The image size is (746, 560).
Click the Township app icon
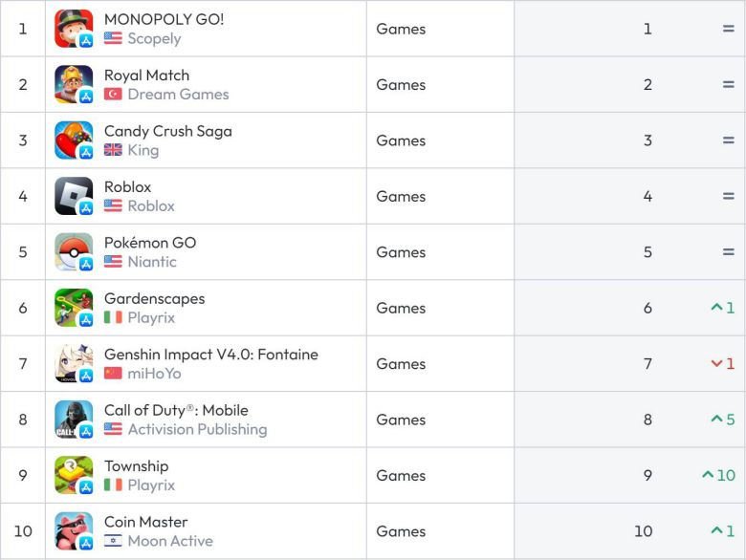[x=74, y=475]
